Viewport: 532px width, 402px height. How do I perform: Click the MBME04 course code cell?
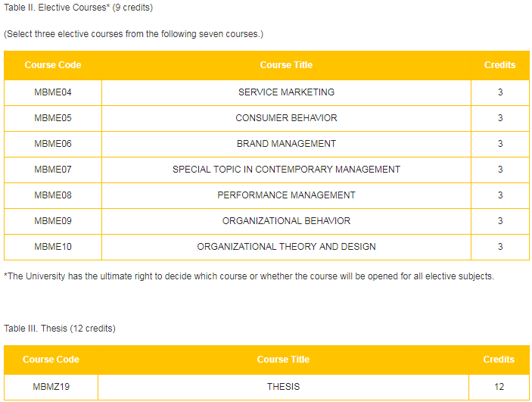click(x=53, y=92)
